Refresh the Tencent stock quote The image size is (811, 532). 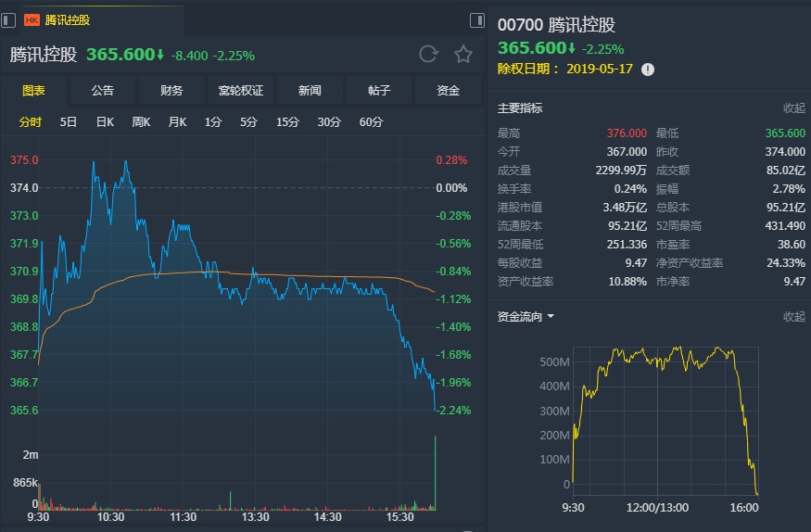[428, 54]
